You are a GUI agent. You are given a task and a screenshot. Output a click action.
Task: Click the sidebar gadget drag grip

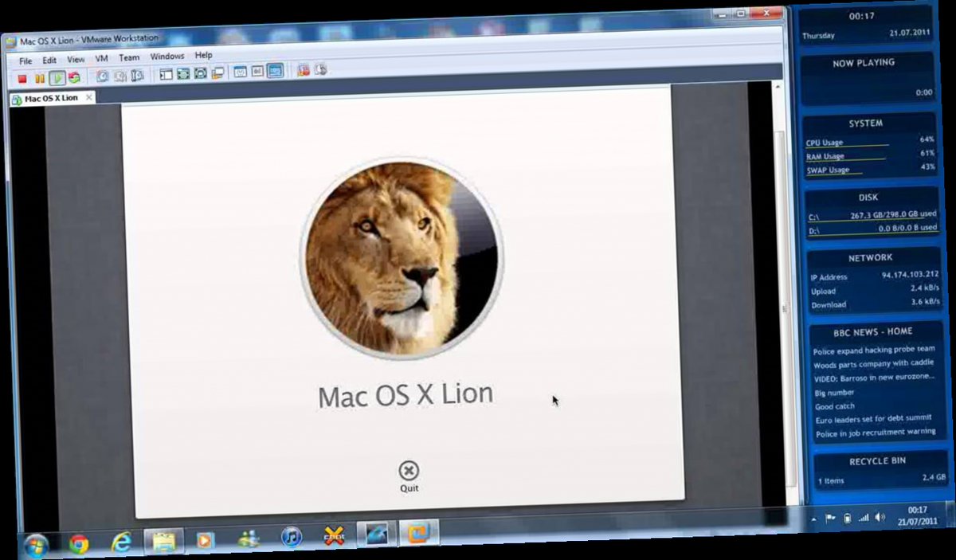pos(783,308)
